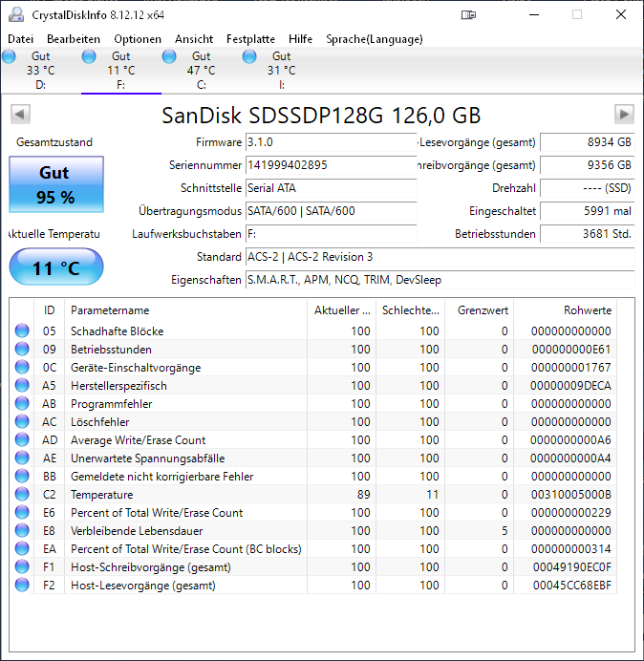Click the Gut 95 % health status button
The image size is (644, 661).
[56, 184]
